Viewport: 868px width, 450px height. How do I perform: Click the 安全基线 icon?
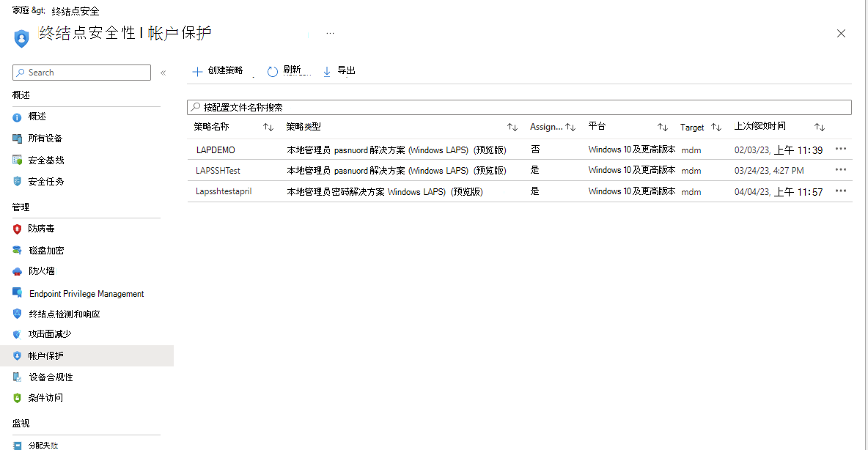pos(17,160)
